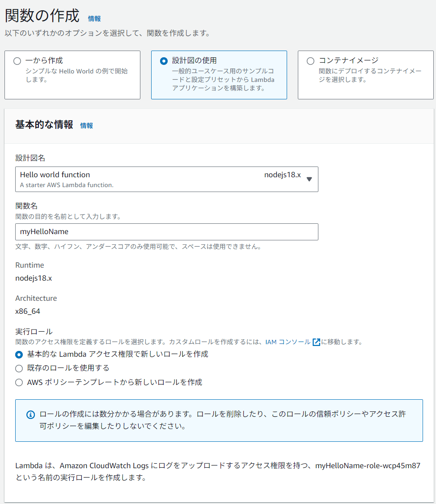Click the 関数名 label
This screenshot has width=436, height=504.
(27, 206)
